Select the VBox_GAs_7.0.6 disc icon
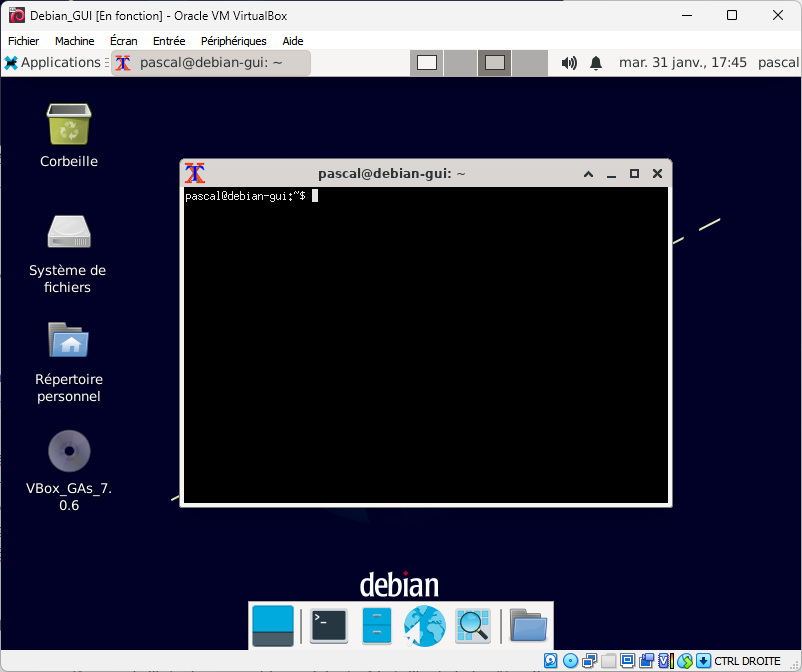Screen dimensions: 802x672 tap(69, 451)
